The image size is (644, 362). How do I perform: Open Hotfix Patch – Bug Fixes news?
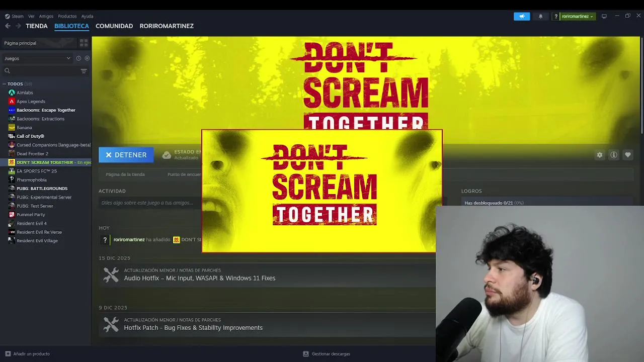click(x=193, y=328)
